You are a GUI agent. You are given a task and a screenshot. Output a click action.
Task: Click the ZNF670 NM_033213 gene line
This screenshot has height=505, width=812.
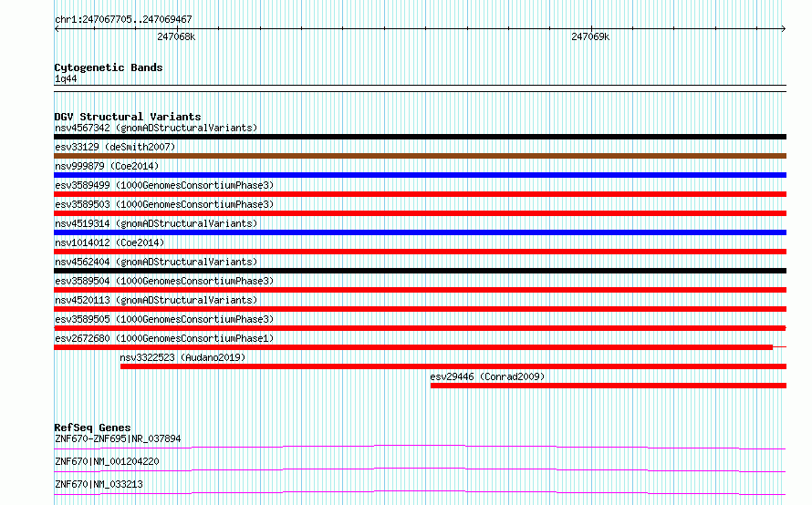click(420, 492)
